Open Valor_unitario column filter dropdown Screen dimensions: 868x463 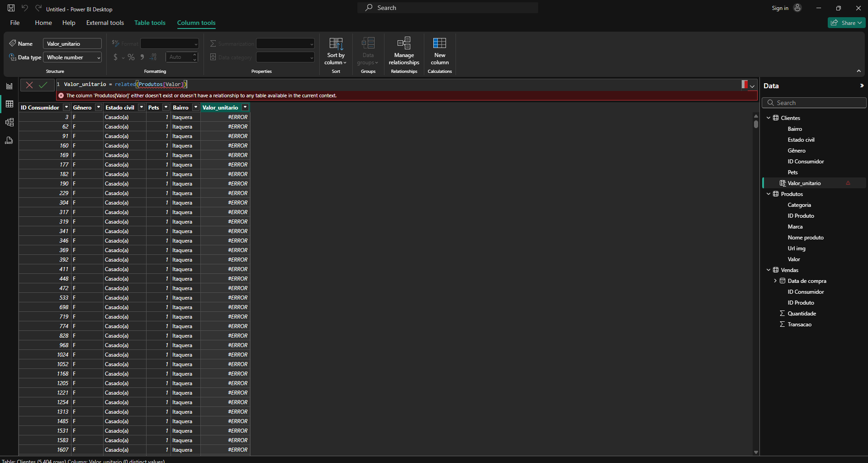[245, 107]
